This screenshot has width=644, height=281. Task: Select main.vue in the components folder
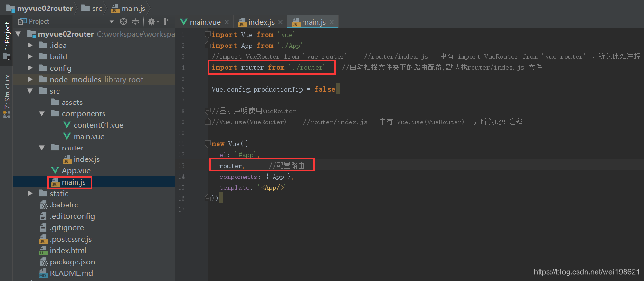pos(89,137)
